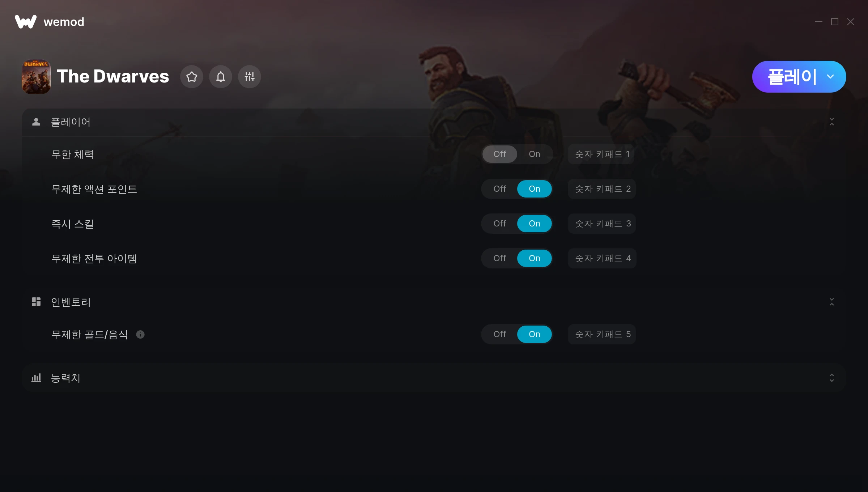Collapse the 인벤토리 section
Viewport: 868px width, 492px height.
(832, 302)
